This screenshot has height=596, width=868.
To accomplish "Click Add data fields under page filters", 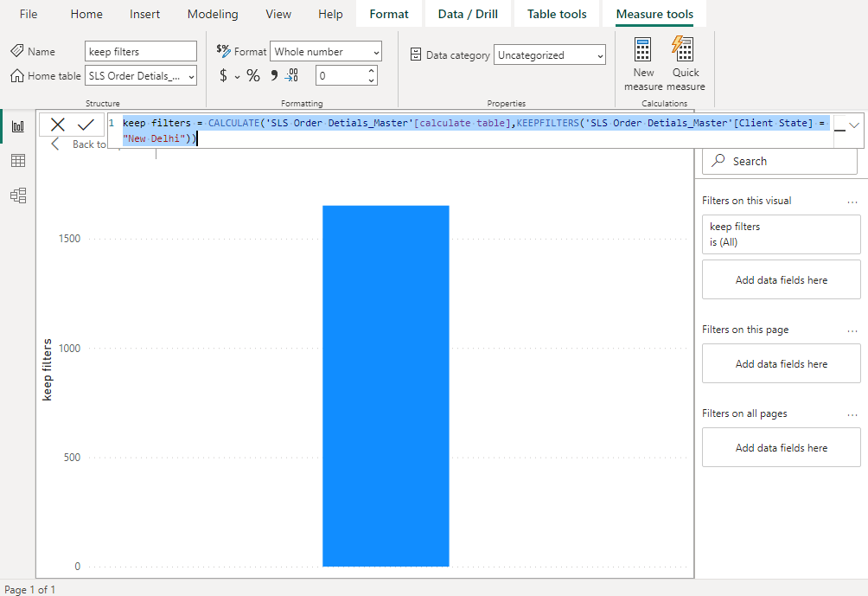I will tap(781, 363).
